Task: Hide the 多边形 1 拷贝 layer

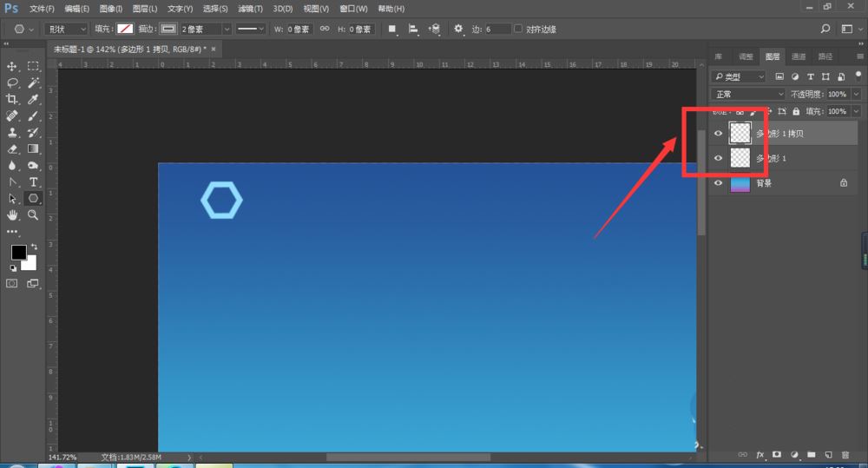Action: coord(718,134)
